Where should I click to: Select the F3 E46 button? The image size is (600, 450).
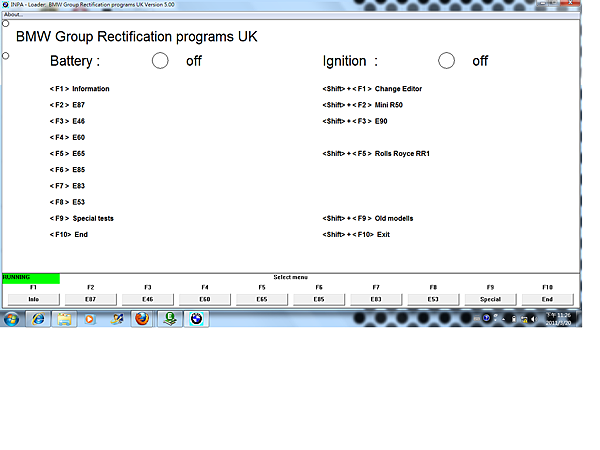pyautogui.click(x=148, y=299)
